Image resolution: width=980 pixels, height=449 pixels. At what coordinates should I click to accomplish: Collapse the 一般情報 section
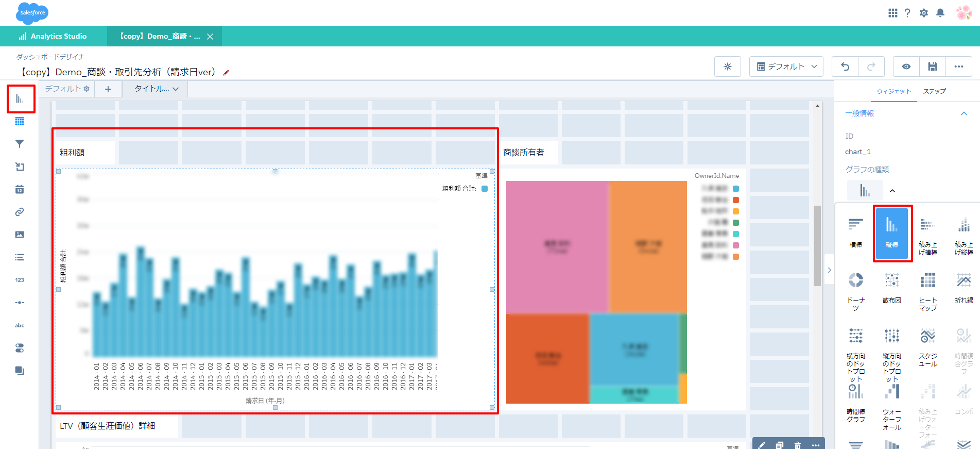(964, 113)
